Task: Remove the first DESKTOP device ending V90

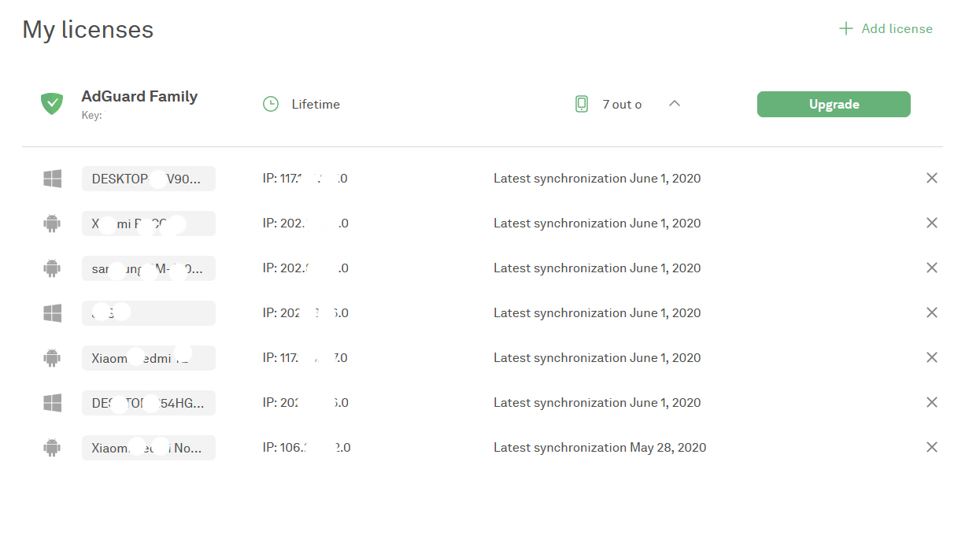Action: click(932, 179)
